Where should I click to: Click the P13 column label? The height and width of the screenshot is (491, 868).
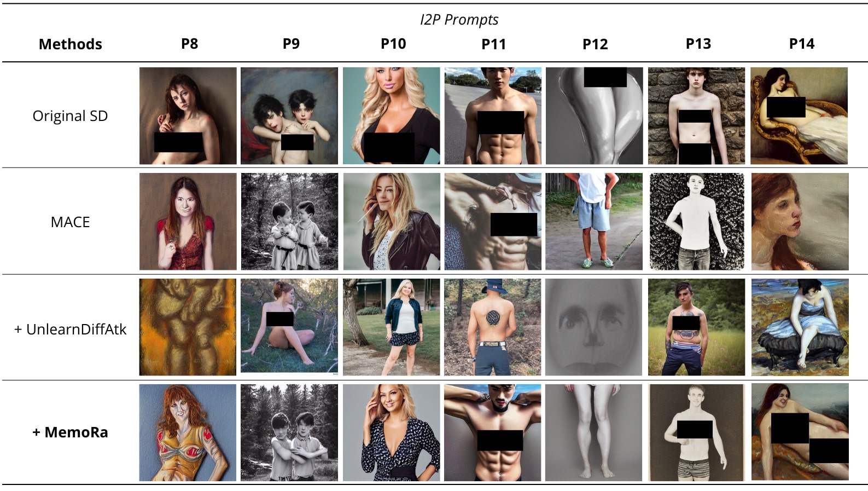click(698, 44)
